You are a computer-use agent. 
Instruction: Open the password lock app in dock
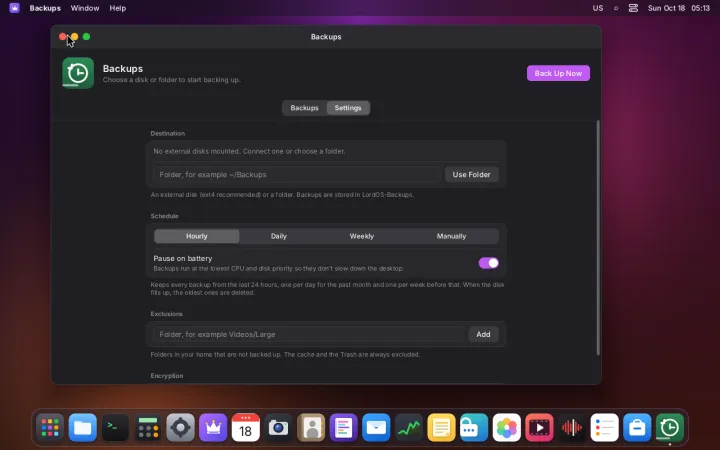pos(474,428)
